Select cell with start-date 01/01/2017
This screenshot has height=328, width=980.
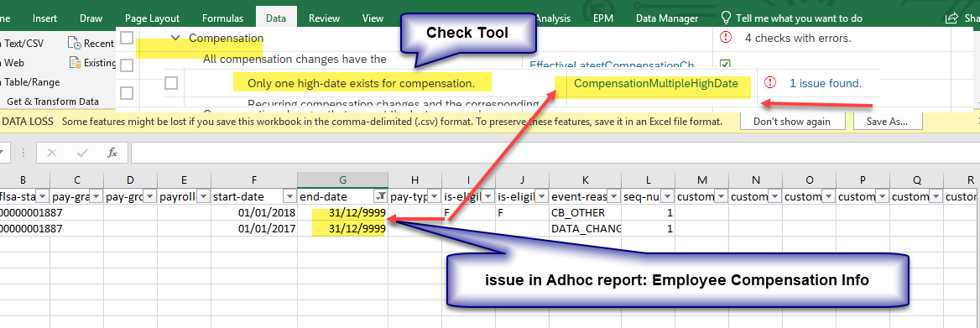[253, 229]
